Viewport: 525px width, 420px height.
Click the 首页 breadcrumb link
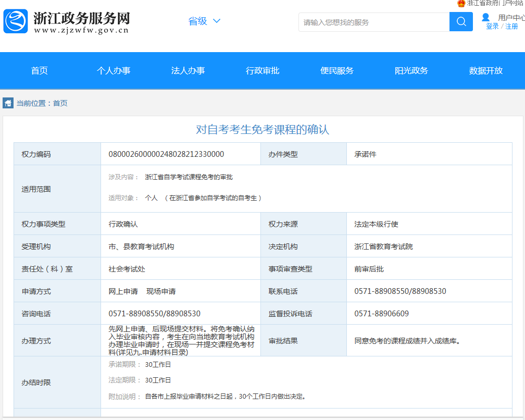point(60,103)
